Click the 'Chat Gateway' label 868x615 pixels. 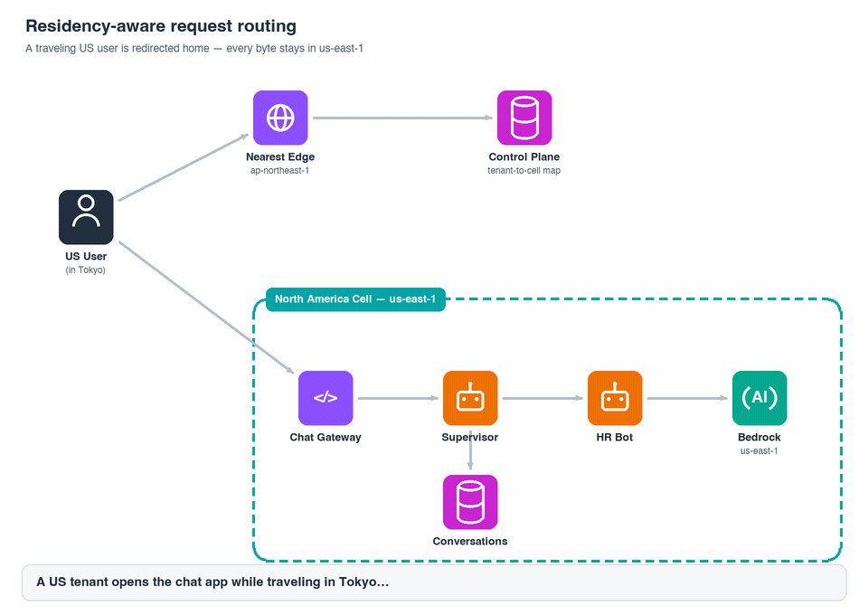pos(325,438)
